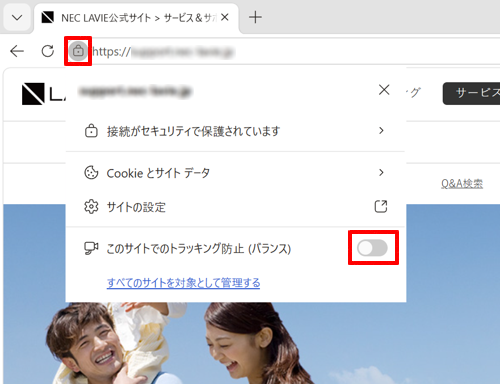The height and width of the screenshot is (384, 500).
Task: Go back with the back arrow
Action: [17, 51]
